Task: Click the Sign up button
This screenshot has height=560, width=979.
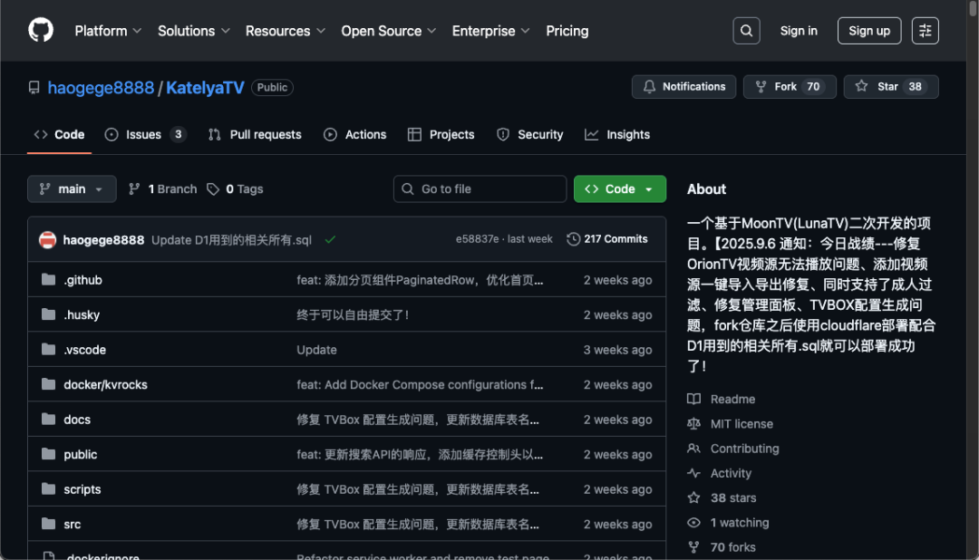Action: click(868, 30)
